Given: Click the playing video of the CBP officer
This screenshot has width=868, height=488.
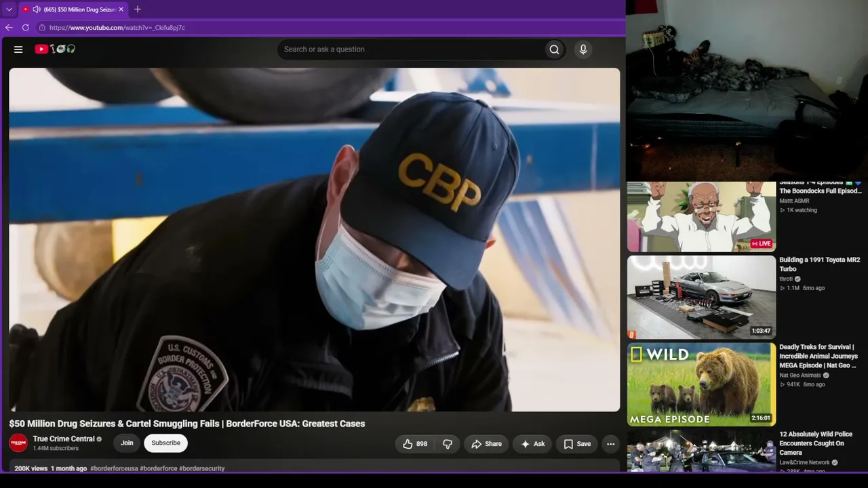Looking at the screenshot, I should [315, 239].
